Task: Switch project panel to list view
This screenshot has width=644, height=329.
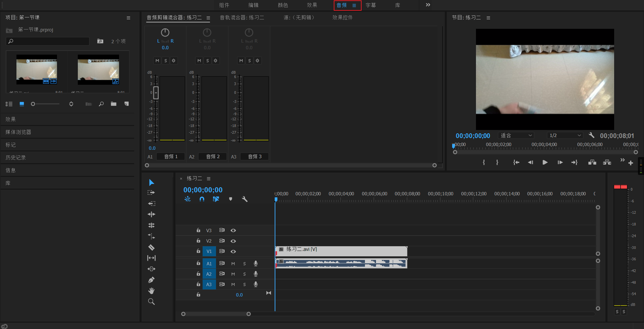Action: click(x=9, y=104)
